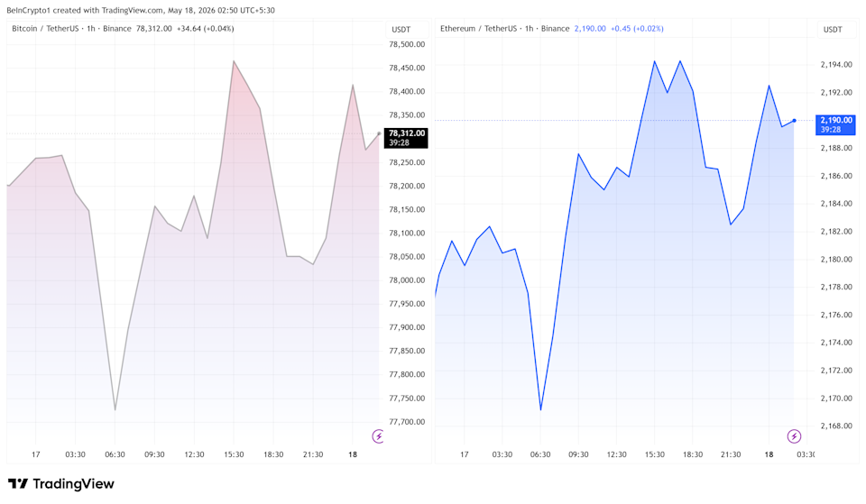Image resolution: width=866 pixels, height=504 pixels.
Task: Click the 77,950.00 price axis label
Action: coord(407,304)
